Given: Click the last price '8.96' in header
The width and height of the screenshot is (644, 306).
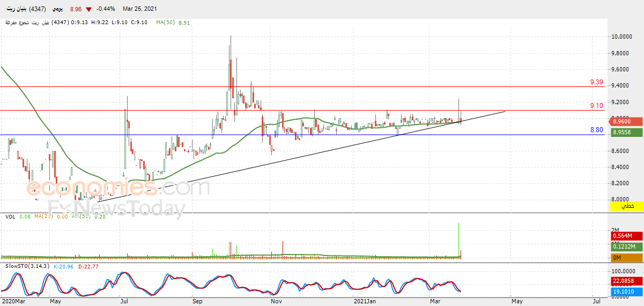Looking at the screenshot, I should point(77,9).
